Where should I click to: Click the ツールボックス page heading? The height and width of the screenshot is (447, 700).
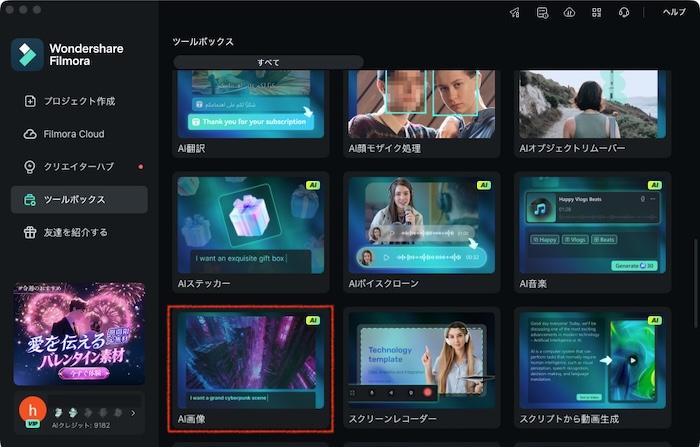tap(203, 42)
